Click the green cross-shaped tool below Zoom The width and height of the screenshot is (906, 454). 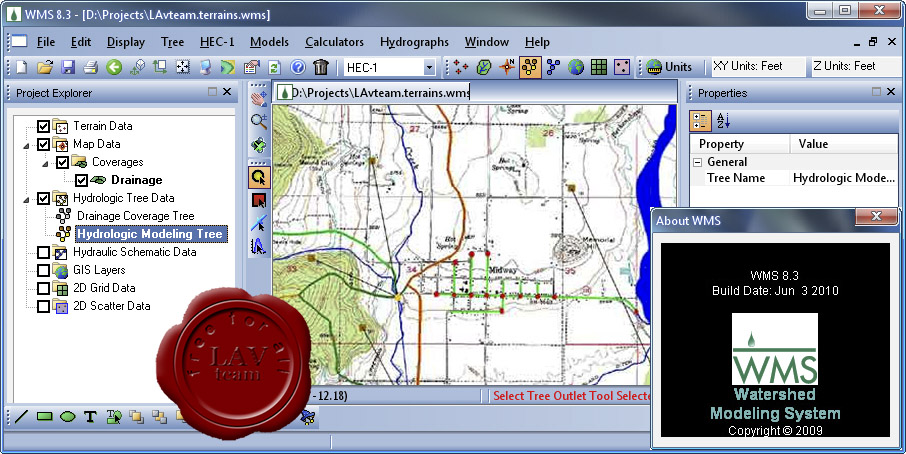pyautogui.click(x=259, y=144)
